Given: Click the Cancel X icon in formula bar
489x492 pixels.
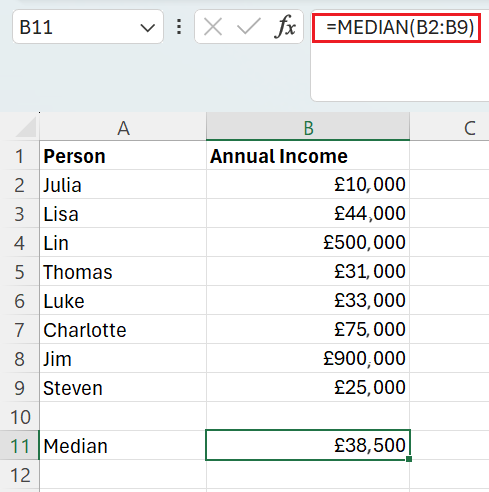Looking at the screenshot, I should tap(213, 27).
